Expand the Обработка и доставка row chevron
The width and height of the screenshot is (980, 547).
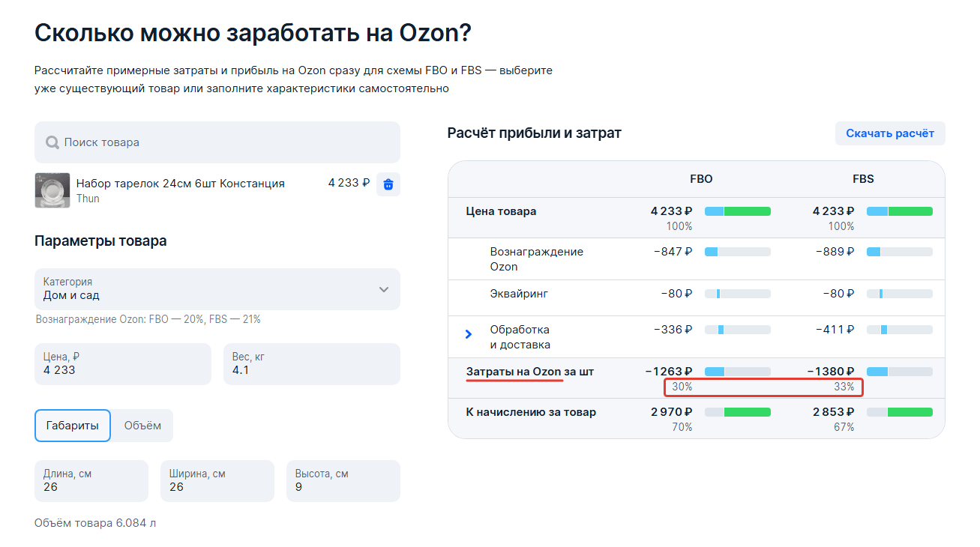469,334
